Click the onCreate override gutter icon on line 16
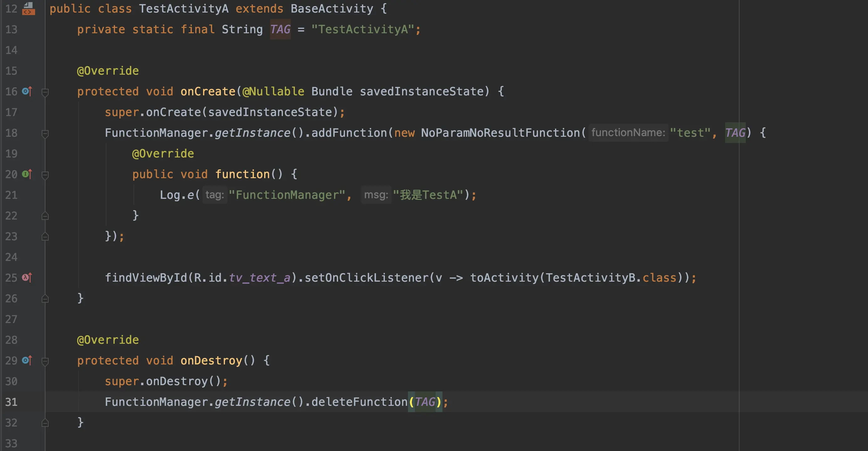 [27, 91]
